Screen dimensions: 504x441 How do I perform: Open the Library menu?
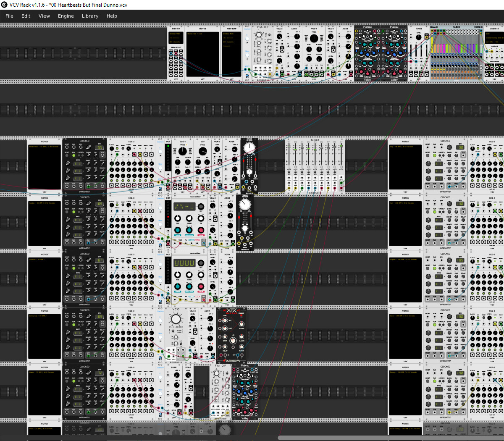tap(90, 16)
